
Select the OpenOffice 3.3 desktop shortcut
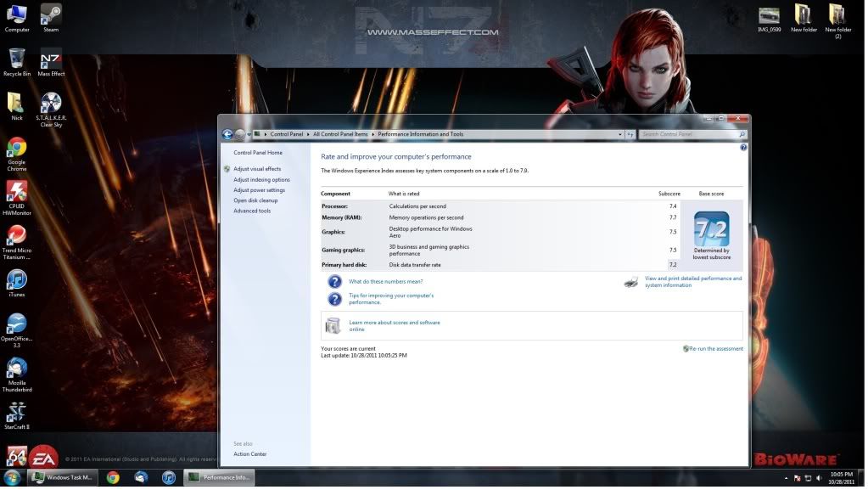17,330
